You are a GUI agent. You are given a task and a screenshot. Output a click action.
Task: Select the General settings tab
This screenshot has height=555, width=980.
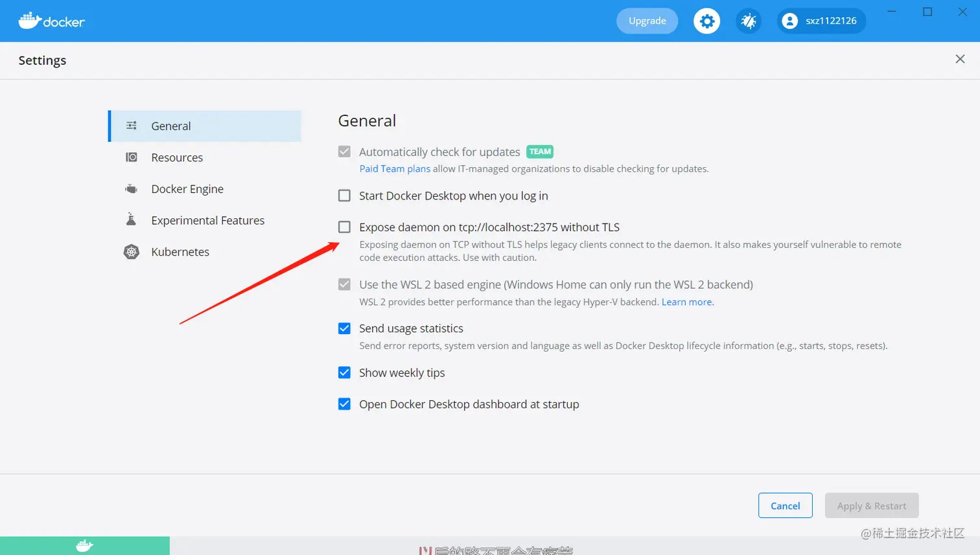pos(205,126)
